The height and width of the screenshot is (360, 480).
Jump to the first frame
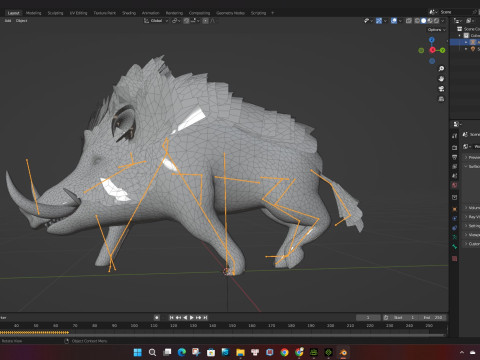(x=172, y=317)
